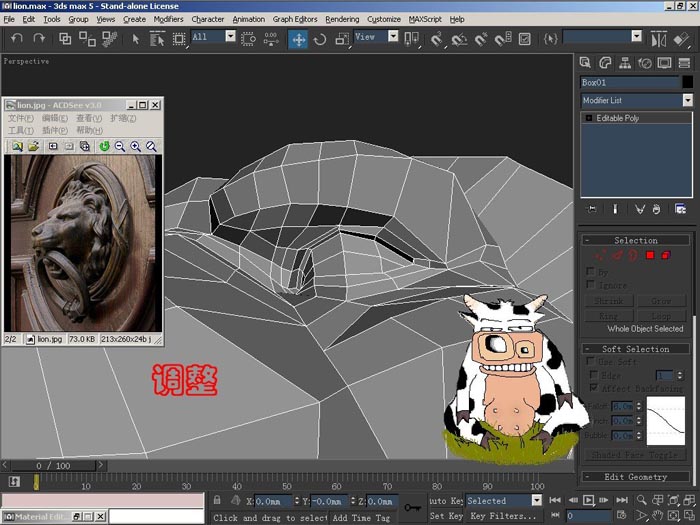Click the Undo arrow icon
The image size is (700, 525).
click(17, 39)
